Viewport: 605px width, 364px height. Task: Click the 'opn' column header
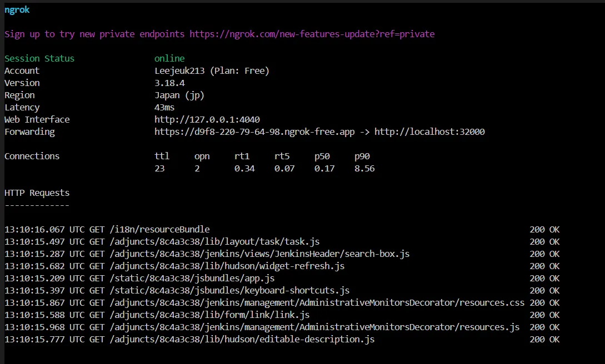click(202, 157)
